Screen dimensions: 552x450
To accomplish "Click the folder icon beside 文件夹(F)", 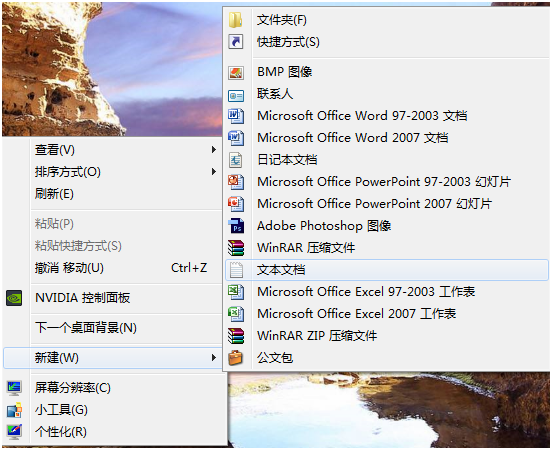I will (236, 20).
